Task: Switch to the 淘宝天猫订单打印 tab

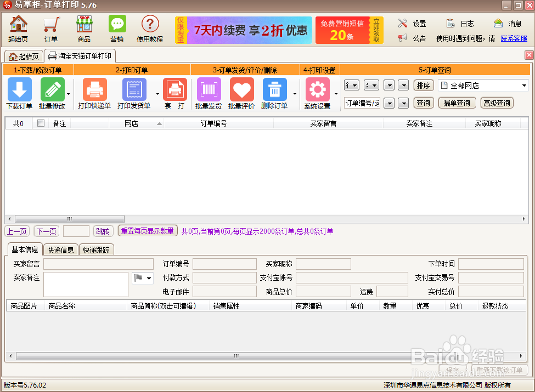Action: pyautogui.click(x=80, y=55)
